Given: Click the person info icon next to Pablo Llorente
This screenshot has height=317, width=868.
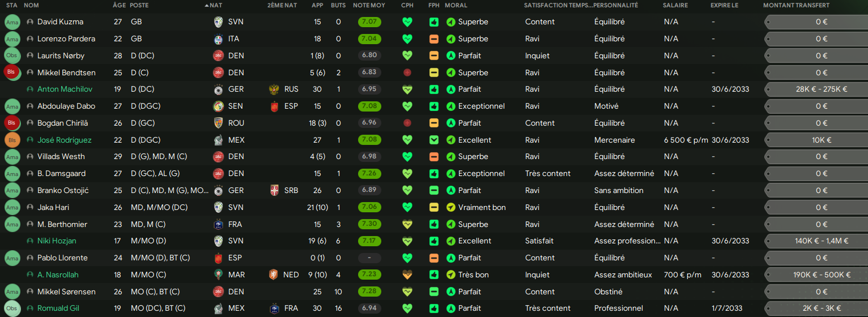Looking at the screenshot, I should (x=30, y=258).
